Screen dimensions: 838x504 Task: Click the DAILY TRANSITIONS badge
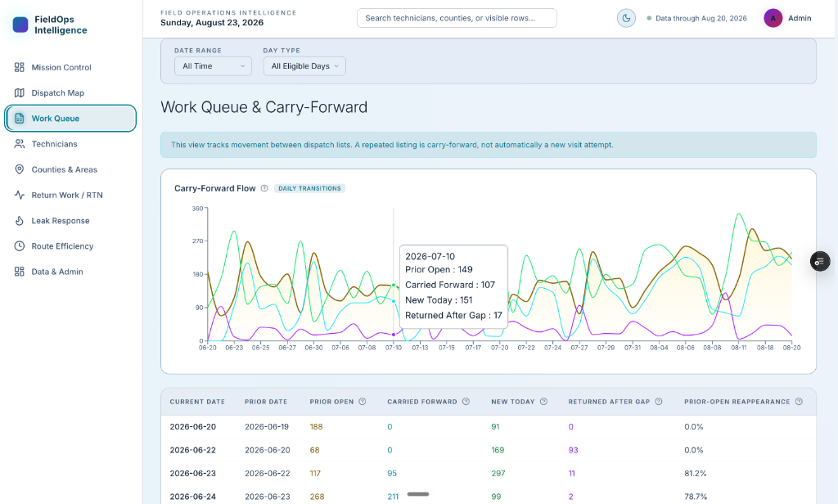pos(309,188)
